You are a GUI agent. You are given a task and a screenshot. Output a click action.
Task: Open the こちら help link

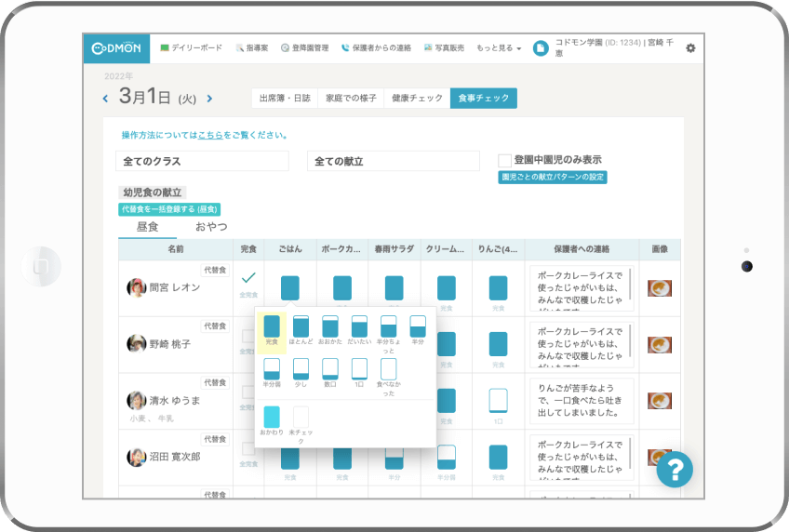pos(210,135)
